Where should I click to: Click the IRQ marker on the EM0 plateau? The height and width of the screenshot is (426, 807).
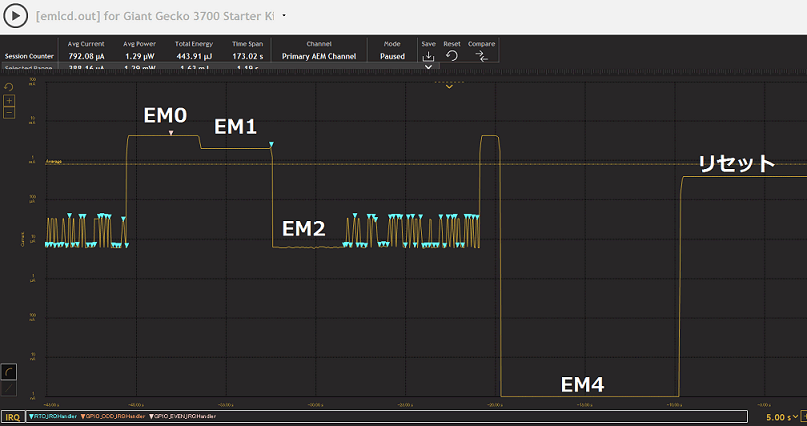point(171,133)
